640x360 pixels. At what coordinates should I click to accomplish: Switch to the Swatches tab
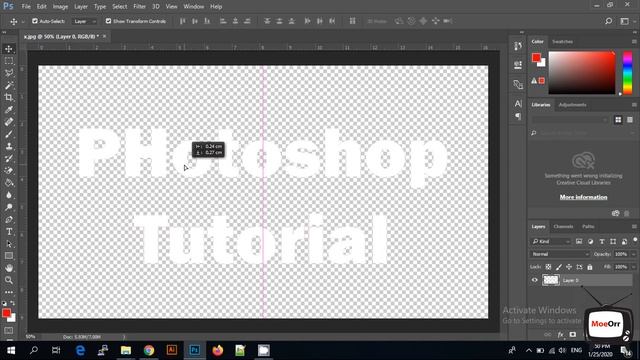pos(562,42)
